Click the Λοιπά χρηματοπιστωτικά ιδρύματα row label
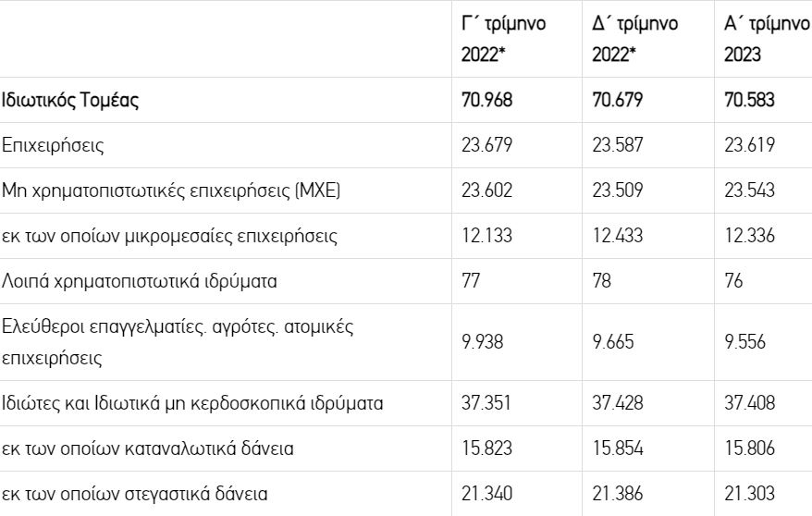The width and height of the screenshot is (812, 516). [140, 281]
